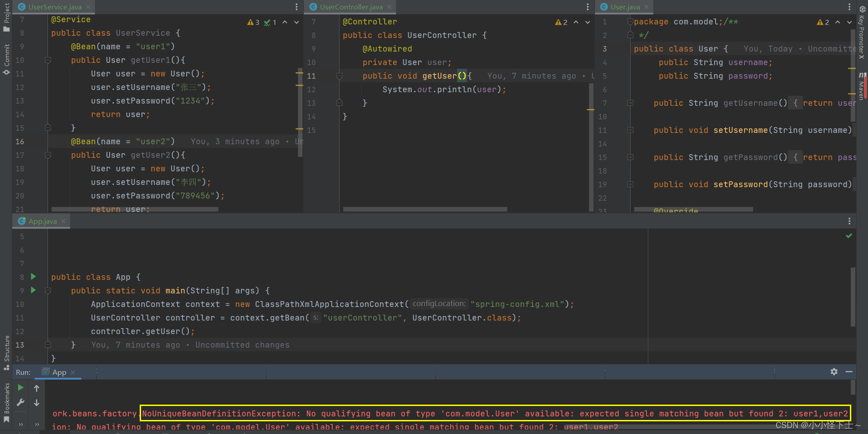
Task: Click the @Bean(name = "user2") line
Action: click(123, 142)
